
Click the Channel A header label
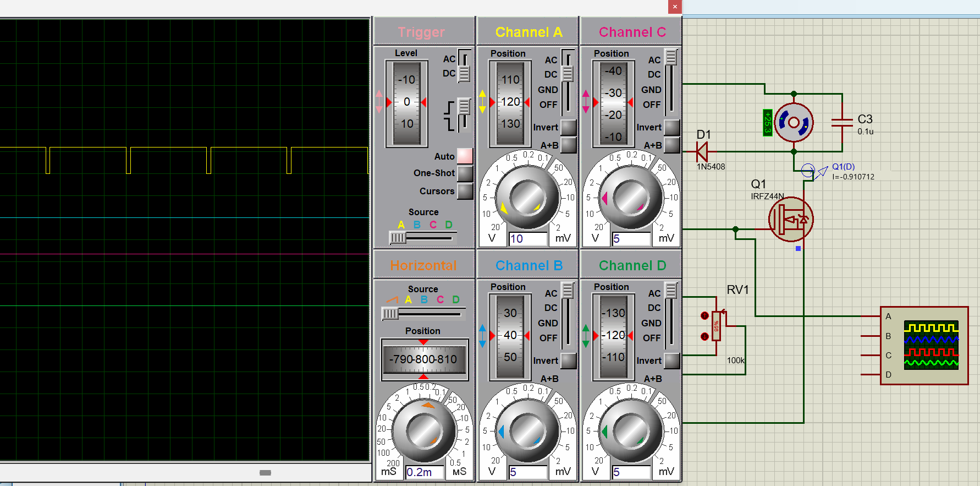point(528,32)
